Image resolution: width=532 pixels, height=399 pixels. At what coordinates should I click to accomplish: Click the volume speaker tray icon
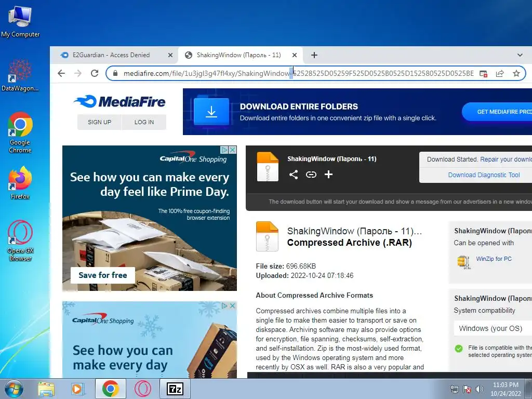pyautogui.click(x=479, y=389)
